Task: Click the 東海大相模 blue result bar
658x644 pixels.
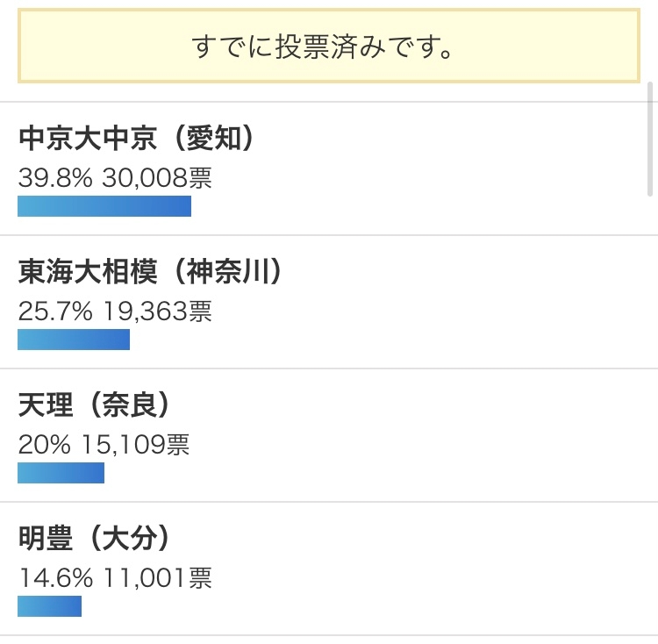Action: tap(74, 340)
